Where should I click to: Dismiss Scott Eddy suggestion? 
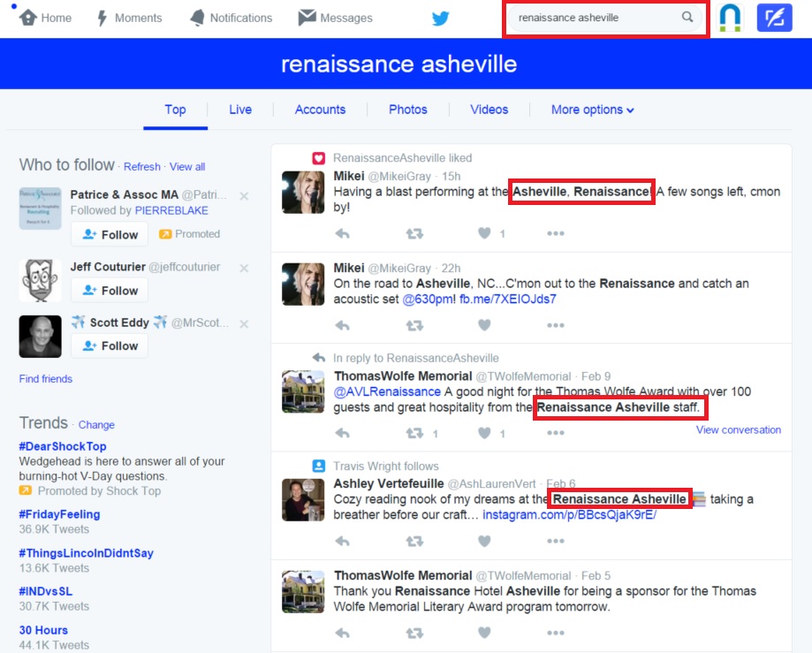tap(244, 324)
